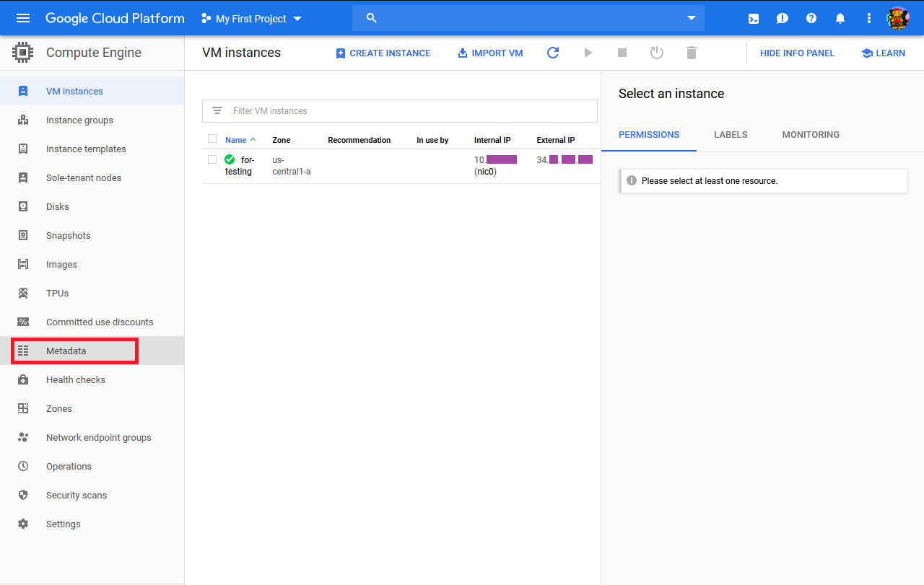Image resolution: width=924 pixels, height=585 pixels.
Task: Click the us-central1-a zone cell
Action: pyautogui.click(x=292, y=166)
